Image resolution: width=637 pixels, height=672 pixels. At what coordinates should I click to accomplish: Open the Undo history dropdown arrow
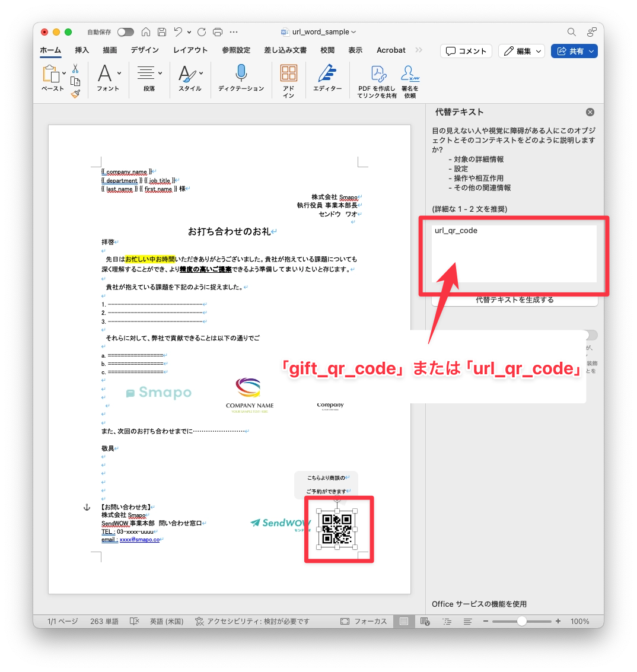click(x=189, y=32)
